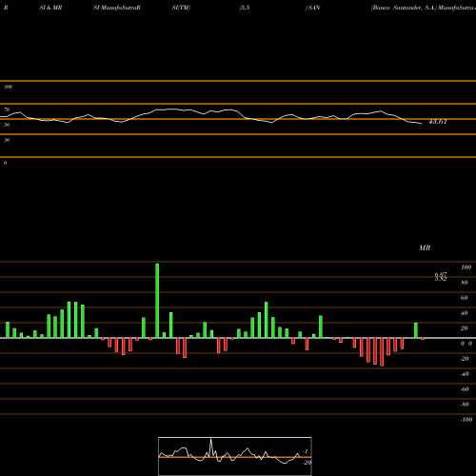This screenshot has height=476, width=476.
Task: Click the MR axis label -100
Action: click(x=466, y=420)
